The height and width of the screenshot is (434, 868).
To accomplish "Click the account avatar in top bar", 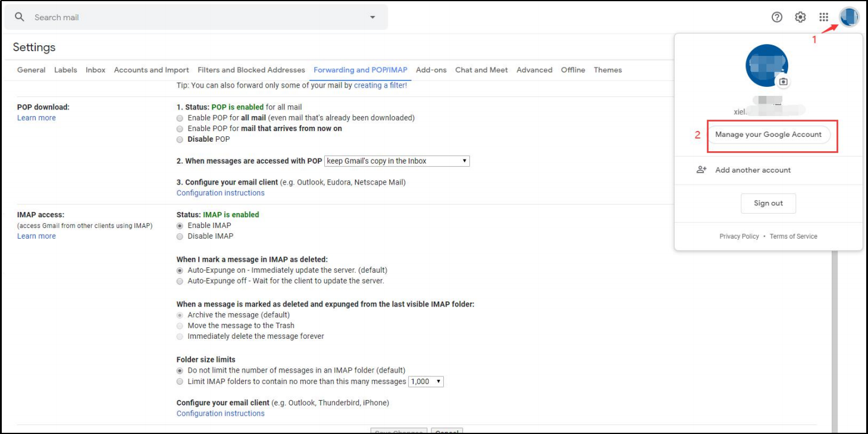I will (x=849, y=17).
